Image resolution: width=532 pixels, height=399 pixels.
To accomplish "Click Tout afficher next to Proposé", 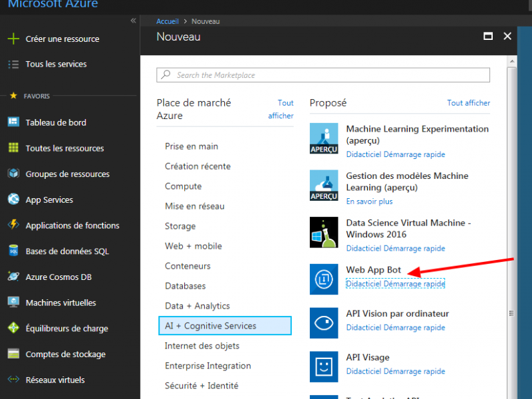I will pyautogui.click(x=469, y=103).
